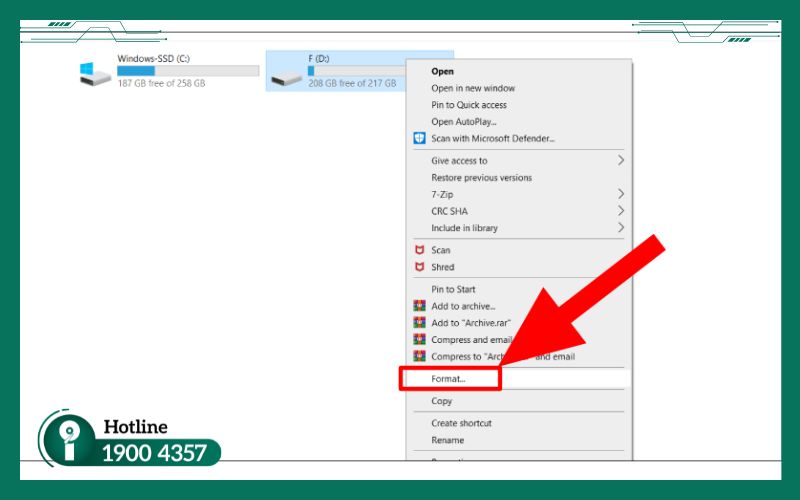Select Create shortcut option
The width and height of the screenshot is (800, 500).
[x=461, y=423]
